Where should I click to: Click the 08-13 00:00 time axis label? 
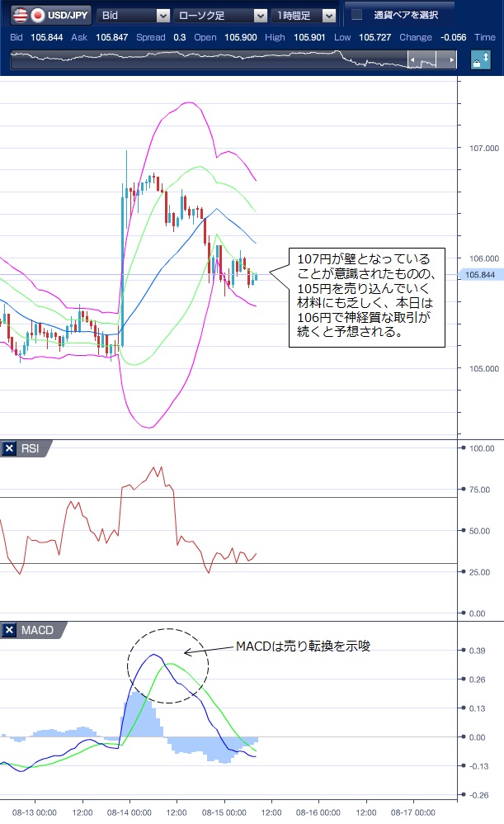coord(35,812)
